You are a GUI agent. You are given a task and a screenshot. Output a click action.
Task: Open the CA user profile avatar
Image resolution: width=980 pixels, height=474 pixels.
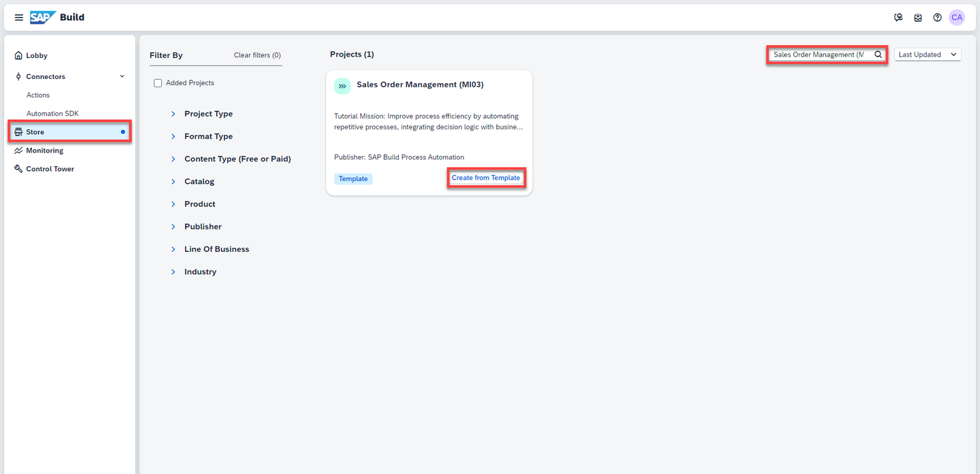[x=957, y=17]
